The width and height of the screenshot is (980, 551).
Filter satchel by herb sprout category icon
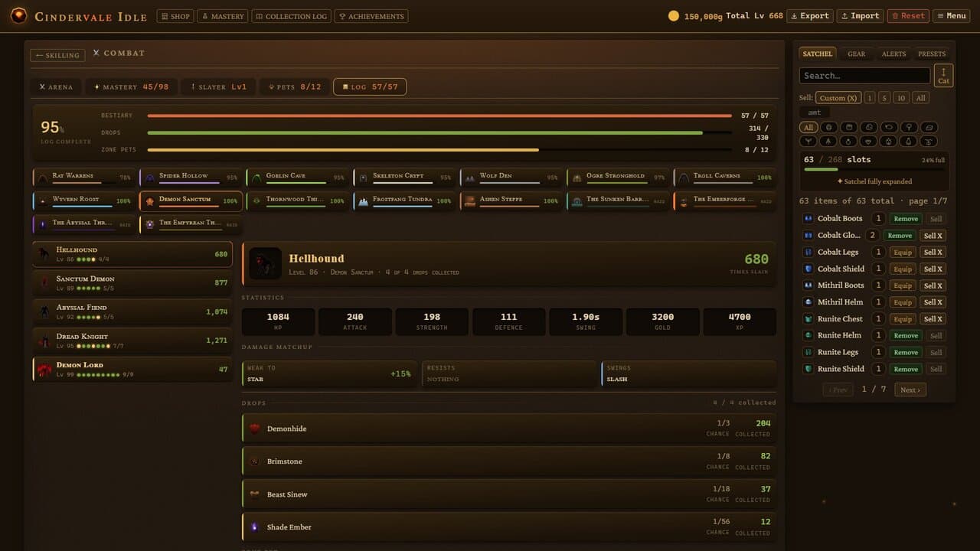(808, 141)
